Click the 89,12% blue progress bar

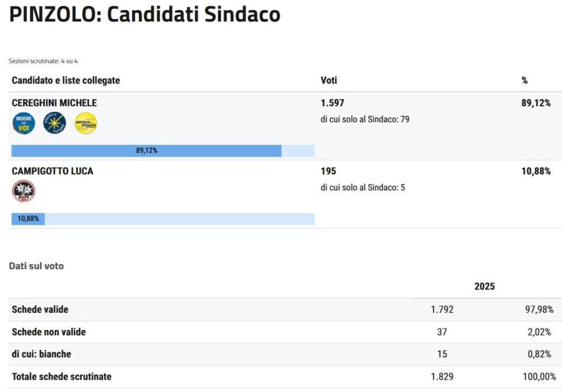click(146, 151)
